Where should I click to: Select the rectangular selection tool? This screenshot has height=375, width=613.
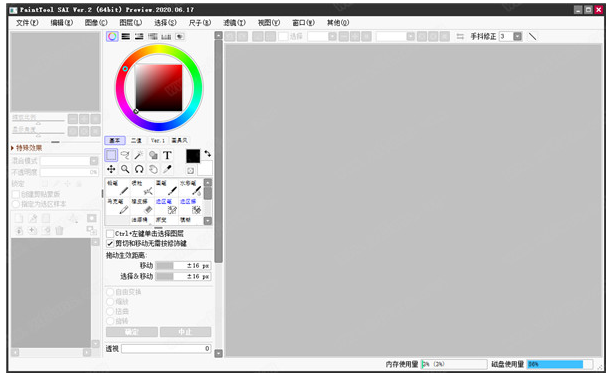pyautogui.click(x=111, y=155)
